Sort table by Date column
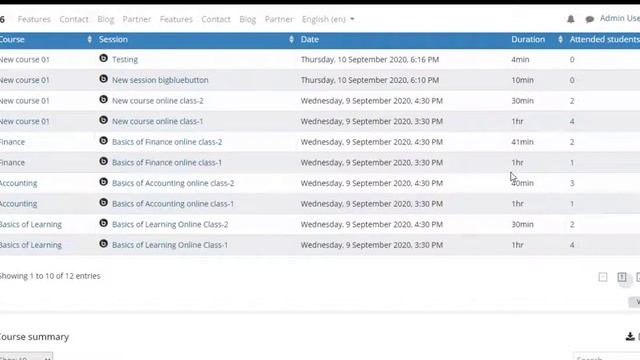Viewport: 640px width, 360px height. pyautogui.click(x=309, y=40)
